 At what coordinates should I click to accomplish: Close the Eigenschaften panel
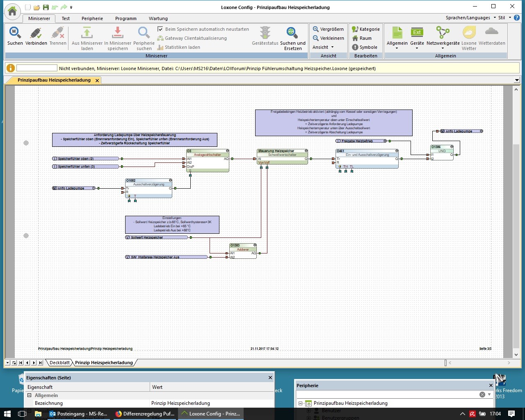[270, 378]
